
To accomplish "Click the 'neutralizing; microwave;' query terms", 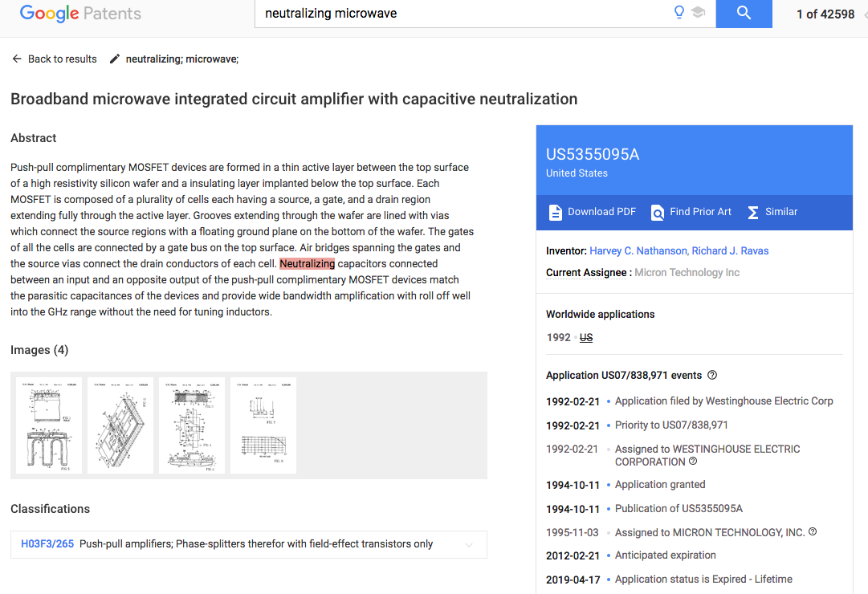I will click(182, 59).
